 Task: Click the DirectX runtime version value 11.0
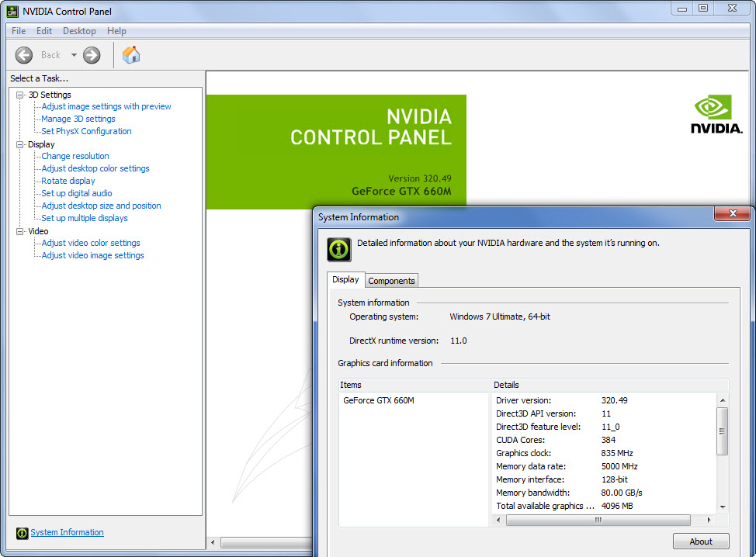459,341
